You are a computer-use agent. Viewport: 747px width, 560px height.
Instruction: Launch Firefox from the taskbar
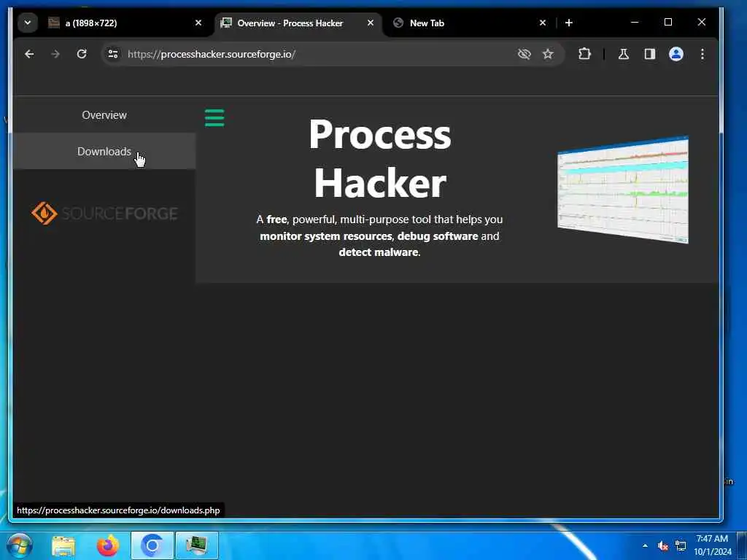[108, 545]
